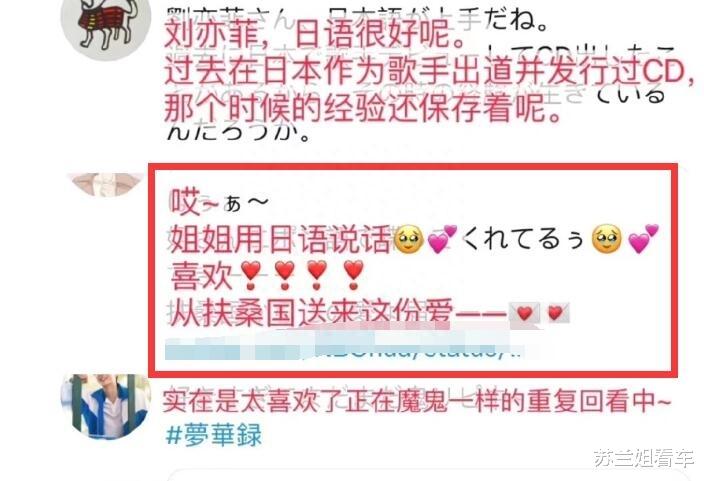The image size is (704, 481).
Task: Click pink hearts emoji before くれてる
Action: (442, 240)
